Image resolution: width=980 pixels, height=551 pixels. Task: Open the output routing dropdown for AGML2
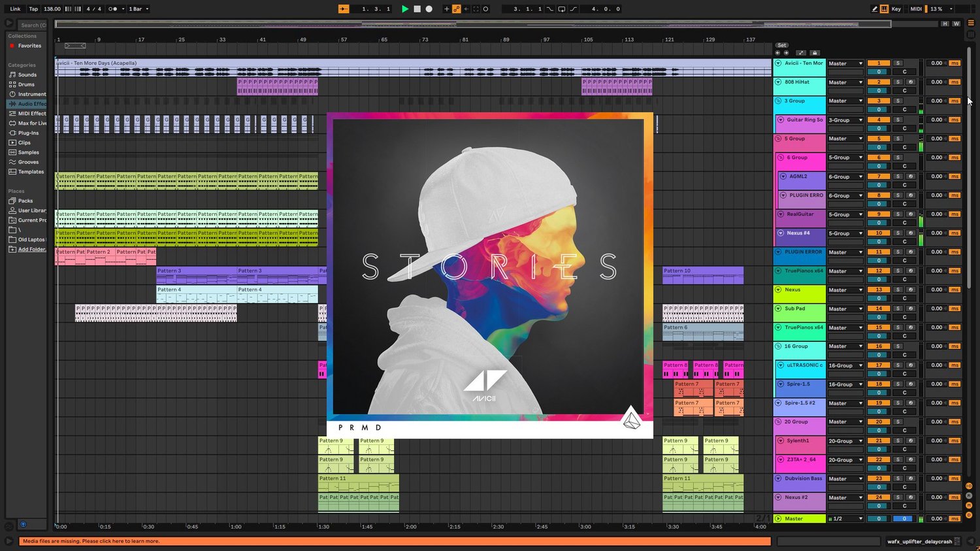[845, 177]
